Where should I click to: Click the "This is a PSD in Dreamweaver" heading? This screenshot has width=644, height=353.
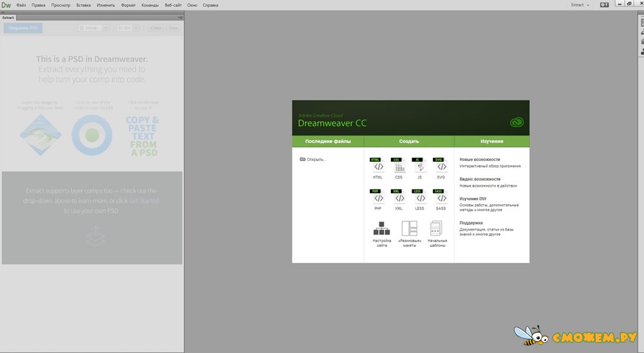pos(91,59)
